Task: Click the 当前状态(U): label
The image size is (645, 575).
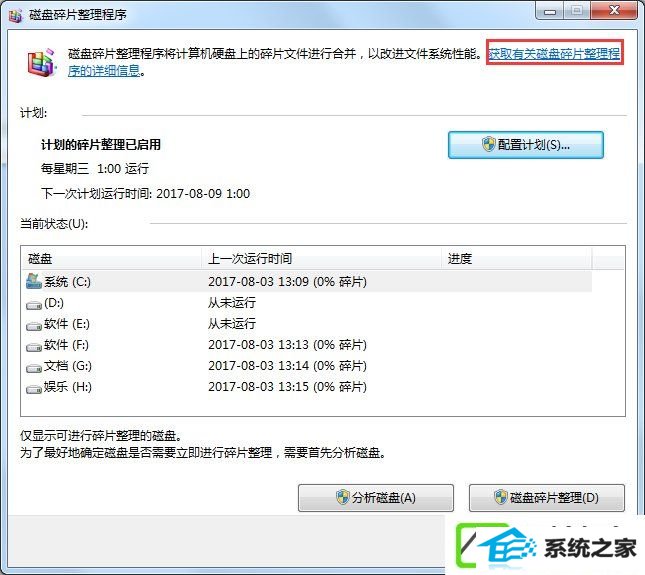Action: tap(54, 224)
